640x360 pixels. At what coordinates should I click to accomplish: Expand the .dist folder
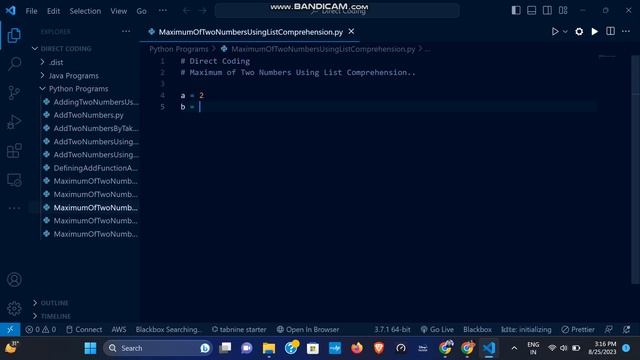click(x=56, y=62)
